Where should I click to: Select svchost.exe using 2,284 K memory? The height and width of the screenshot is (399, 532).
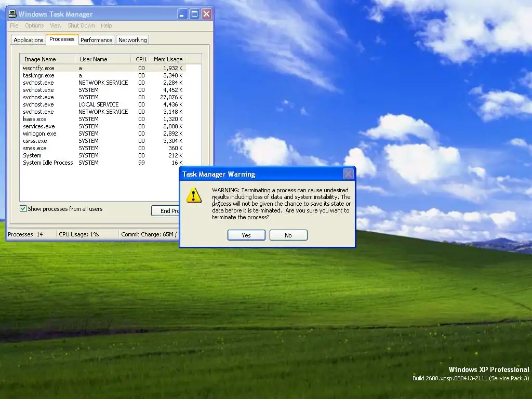click(103, 83)
